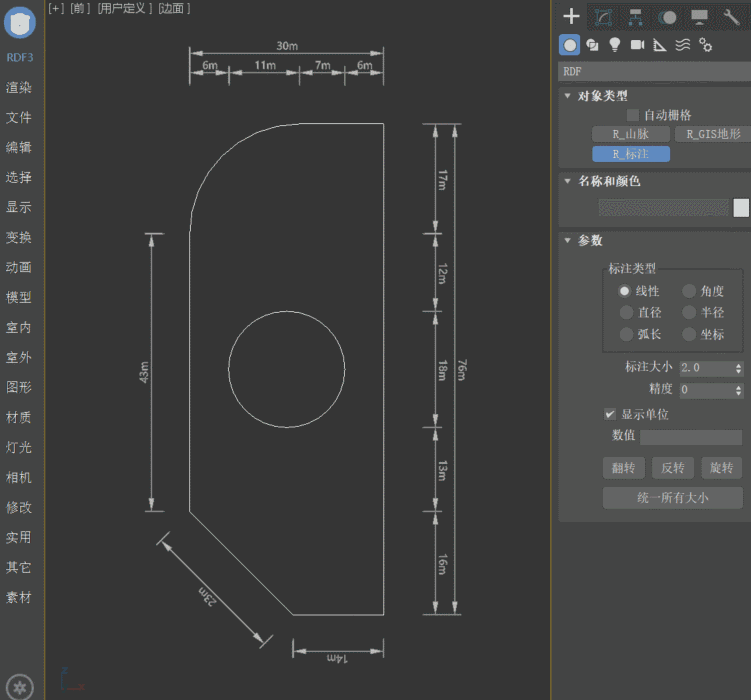Click the 数值 input field
Screen dimensions: 751x700
(691, 437)
